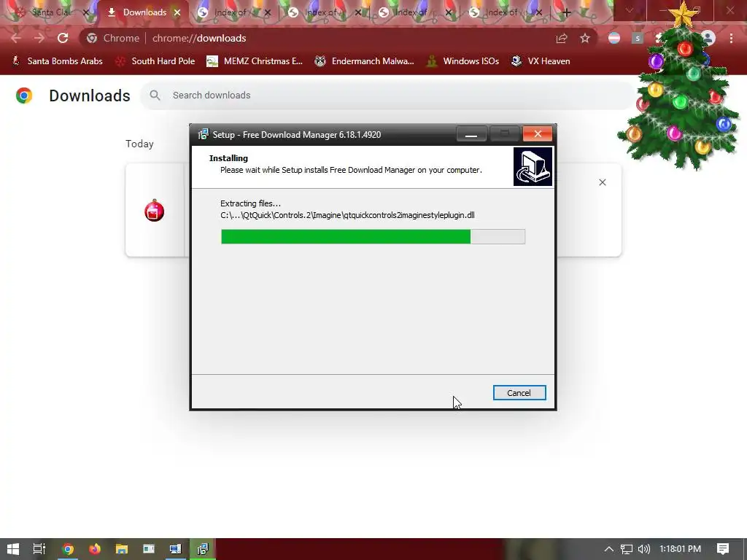Viewport: 747px width, 560px height.
Task: Bookmark this page with star icon
Action: click(585, 38)
